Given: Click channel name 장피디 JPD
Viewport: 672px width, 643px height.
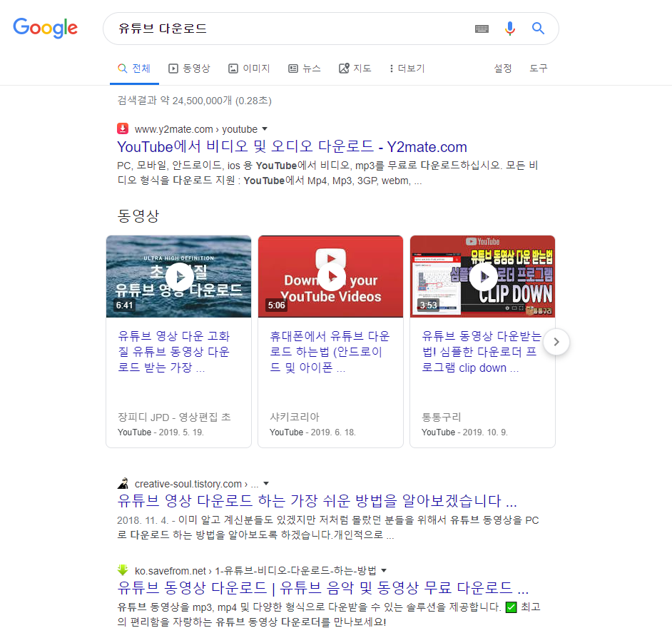Looking at the screenshot, I should click(174, 417).
